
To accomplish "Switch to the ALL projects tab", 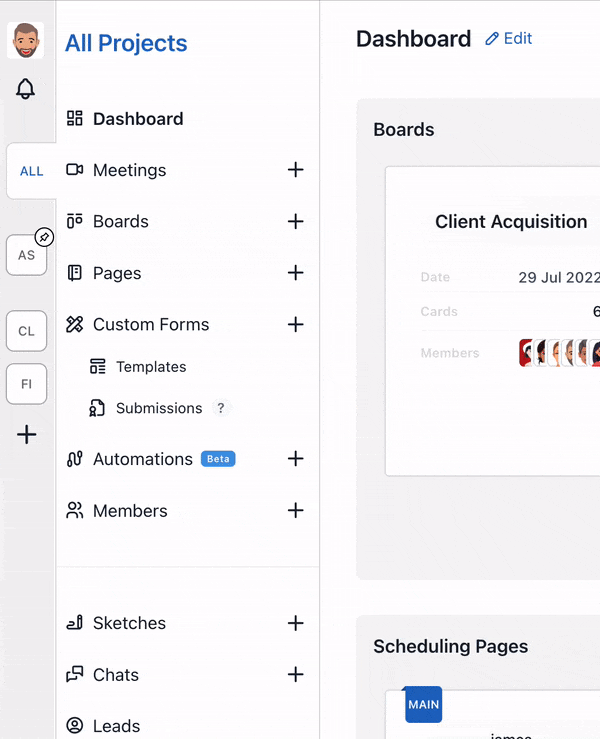I will [x=31, y=171].
